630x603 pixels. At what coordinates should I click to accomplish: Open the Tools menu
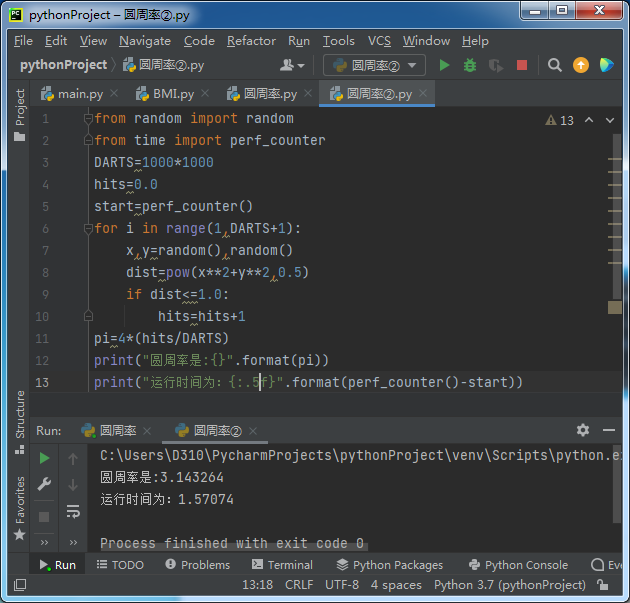(339, 41)
